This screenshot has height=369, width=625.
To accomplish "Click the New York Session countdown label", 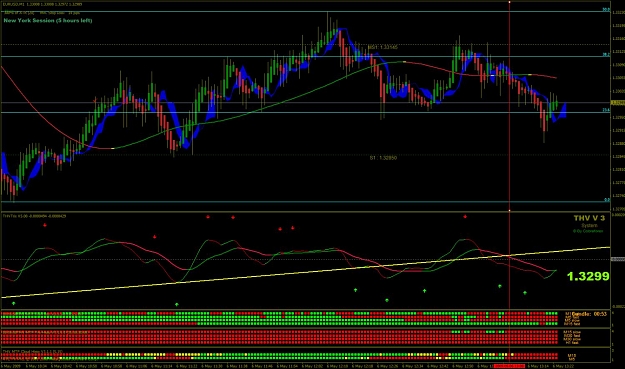I will point(48,20).
